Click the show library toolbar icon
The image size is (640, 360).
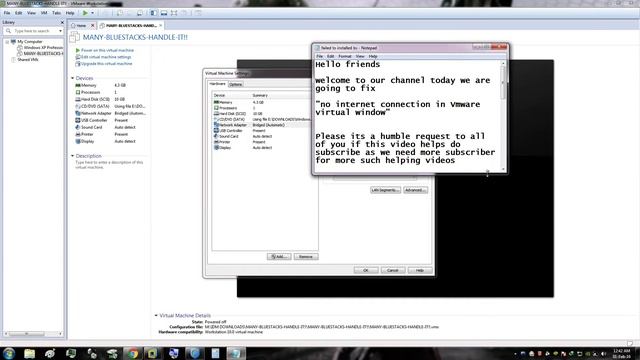(153, 13)
